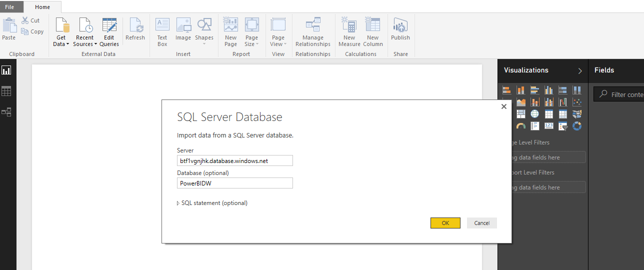
Task: Open the Shapes dropdown
Action: click(x=204, y=32)
